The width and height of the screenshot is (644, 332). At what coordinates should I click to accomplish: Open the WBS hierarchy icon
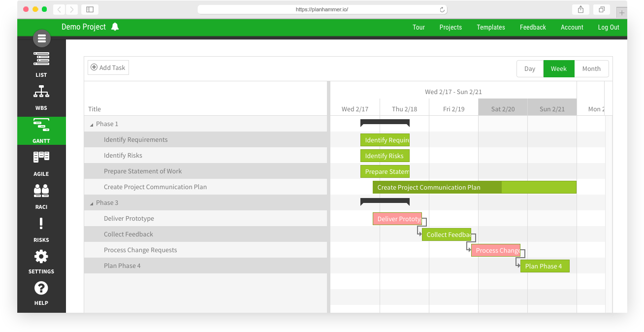pos(41,91)
